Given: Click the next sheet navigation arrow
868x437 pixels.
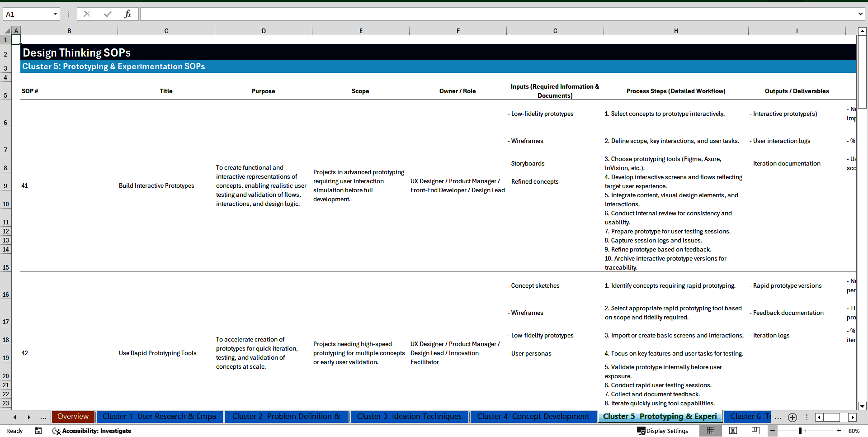Looking at the screenshot, I should tap(29, 417).
